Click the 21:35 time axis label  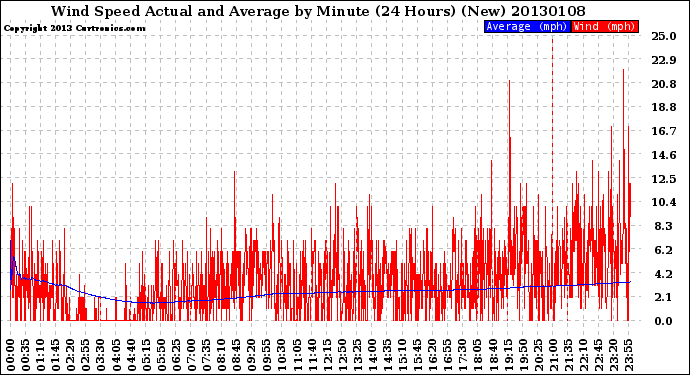(568, 355)
